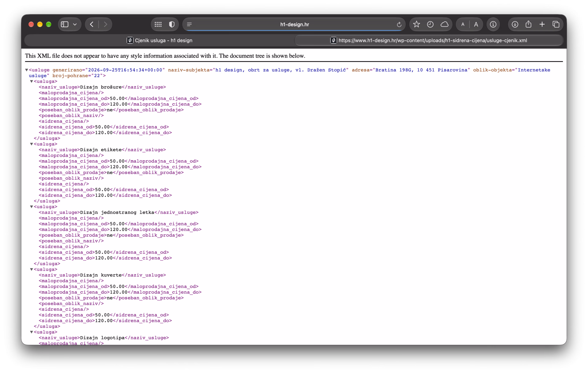Collapse the usluga node for Dizajn etikete

click(x=32, y=144)
